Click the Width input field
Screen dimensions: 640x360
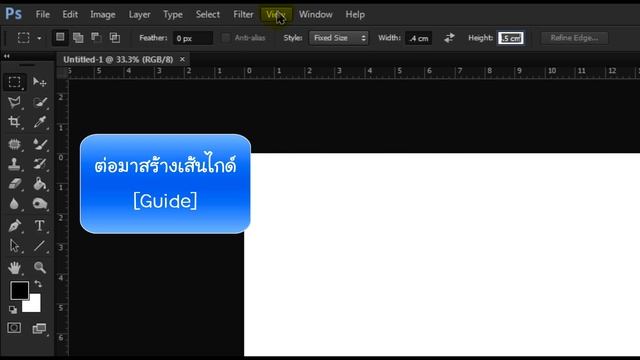point(418,38)
